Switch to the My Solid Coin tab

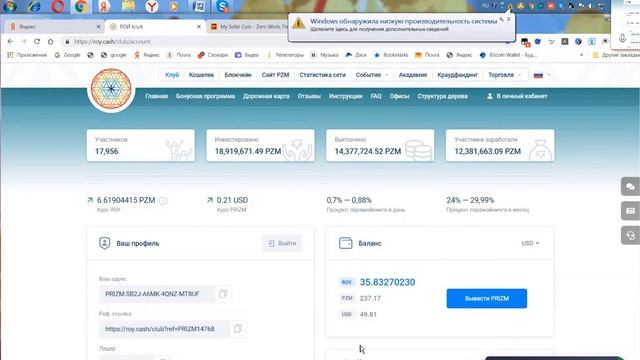click(x=250, y=27)
